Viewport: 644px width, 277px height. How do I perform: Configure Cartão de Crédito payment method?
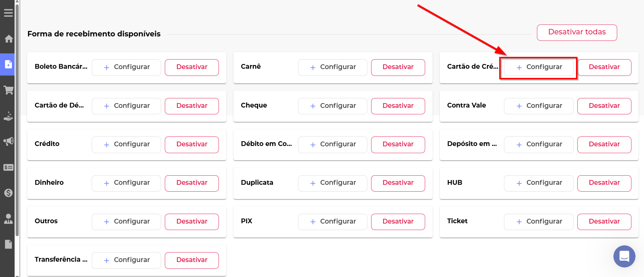click(538, 67)
